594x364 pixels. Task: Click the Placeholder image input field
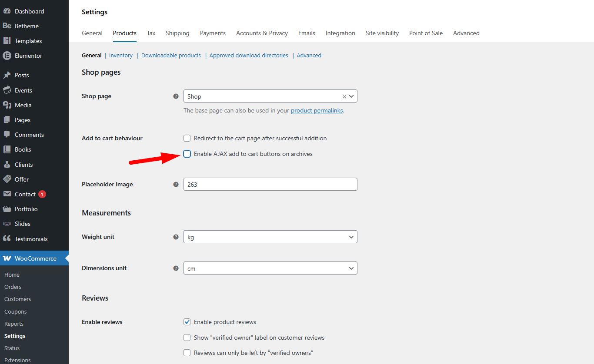coord(270,185)
